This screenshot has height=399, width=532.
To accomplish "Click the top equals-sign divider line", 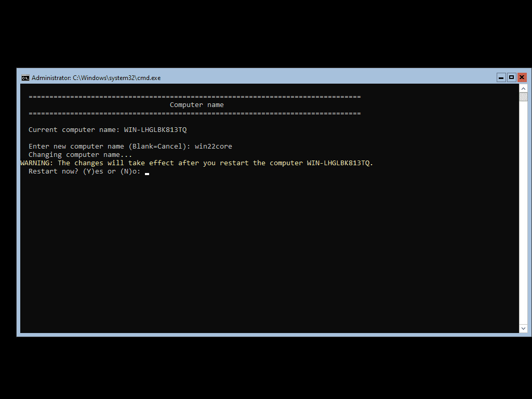I will pyautogui.click(x=194, y=96).
